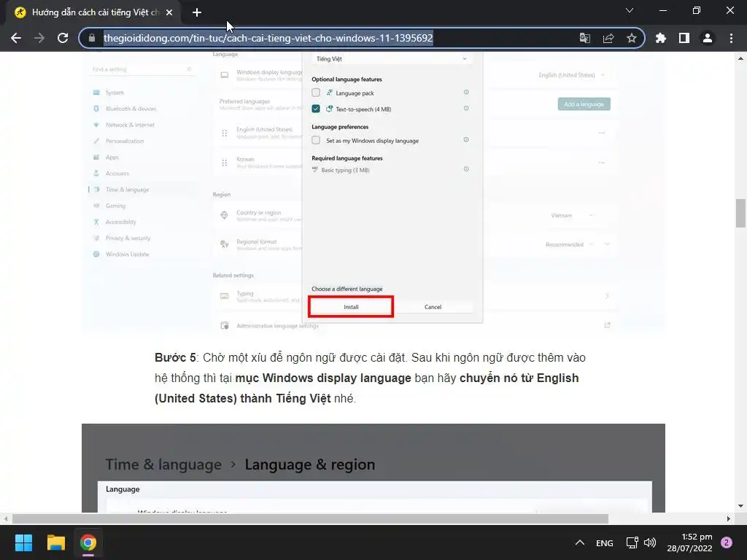Screen dimensions: 747x560
Task: Click scroll up arrow
Action: 741,58
